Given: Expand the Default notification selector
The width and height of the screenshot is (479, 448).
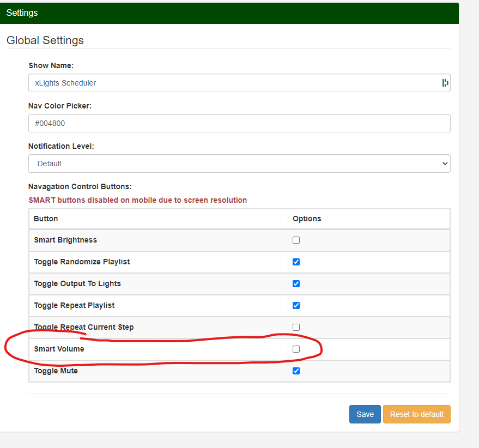Looking at the screenshot, I should click(239, 163).
